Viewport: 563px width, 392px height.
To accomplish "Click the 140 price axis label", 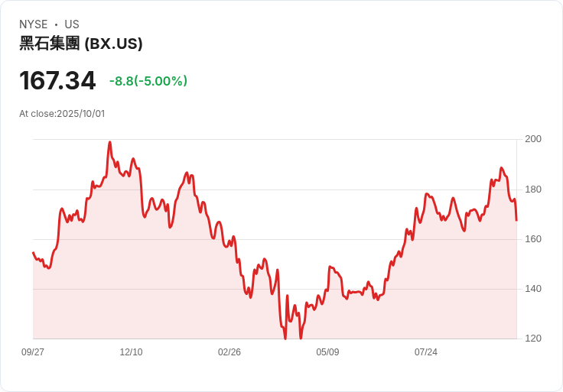I will tap(533, 289).
